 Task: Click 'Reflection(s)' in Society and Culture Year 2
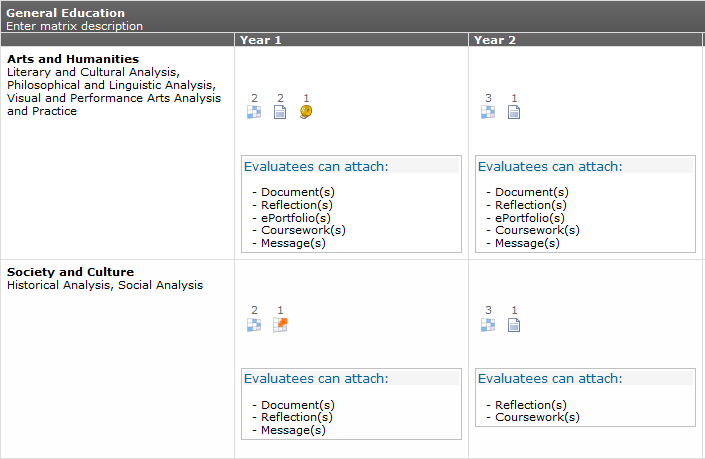531,405
